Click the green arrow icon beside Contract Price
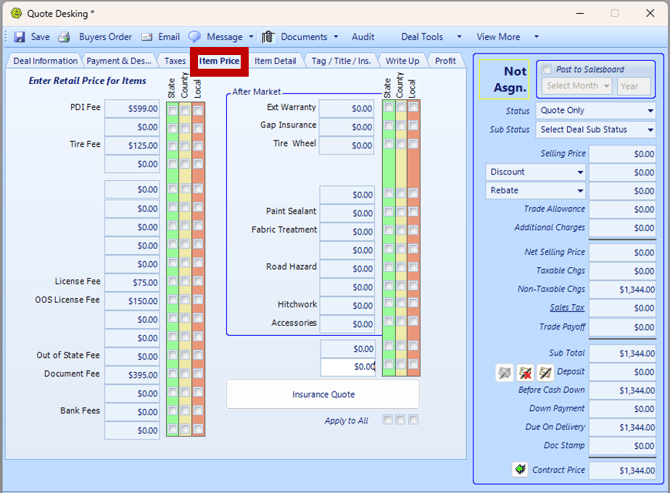The width and height of the screenshot is (670, 493). (520, 469)
